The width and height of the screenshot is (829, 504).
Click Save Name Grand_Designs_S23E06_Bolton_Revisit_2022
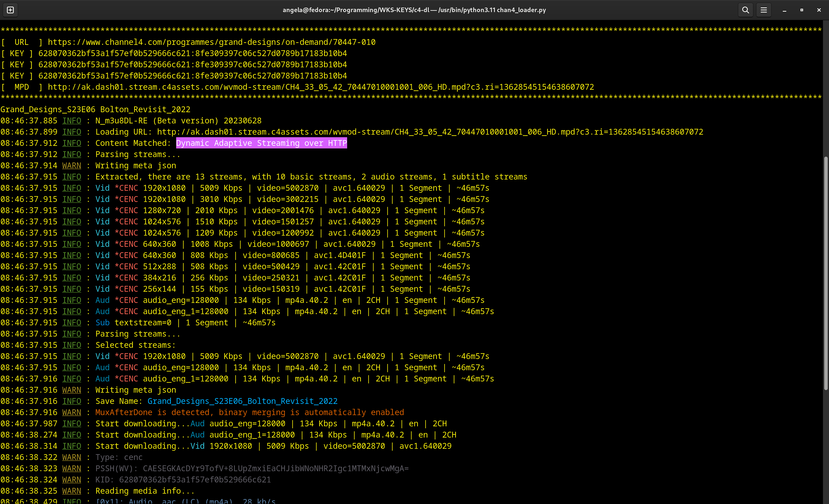coord(242,401)
